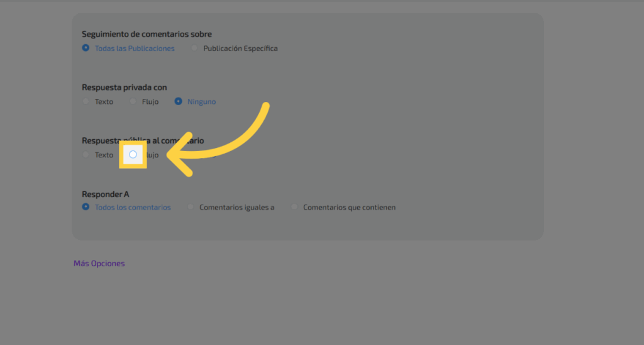Click the 'Todas las Publicaciones' label text

(135, 48)
